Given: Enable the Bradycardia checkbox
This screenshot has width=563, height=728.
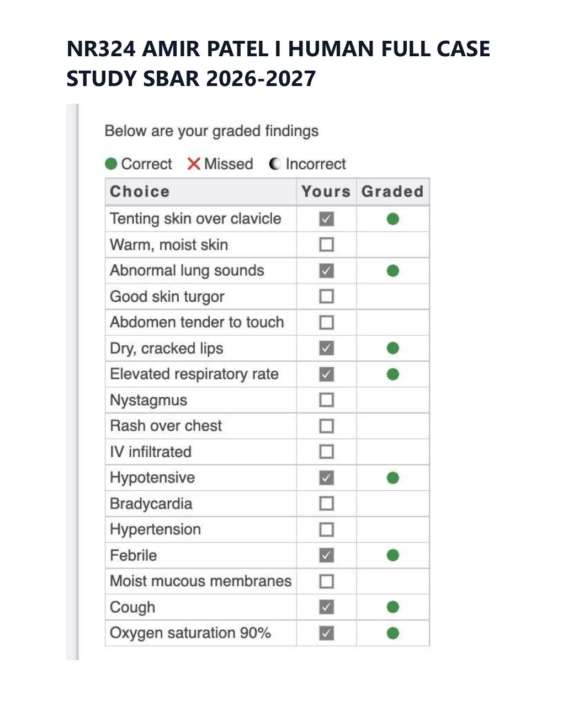Looking at the screenshot, I should tap(327, 504).
